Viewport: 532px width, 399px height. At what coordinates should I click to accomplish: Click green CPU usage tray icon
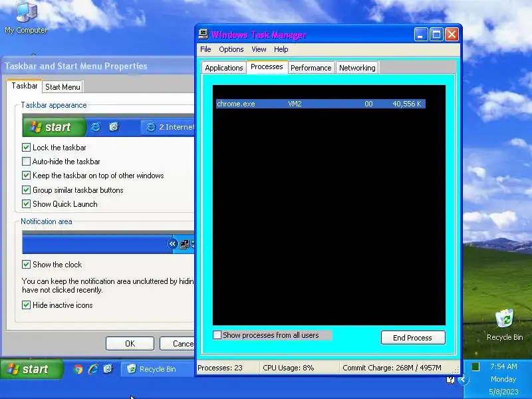(475, 366)
